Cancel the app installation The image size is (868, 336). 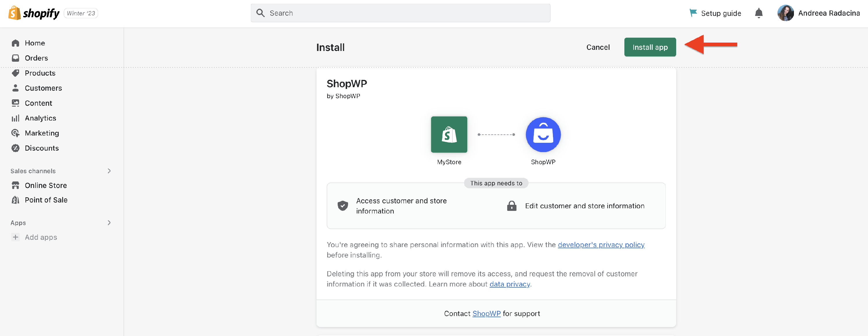[598, 47]
